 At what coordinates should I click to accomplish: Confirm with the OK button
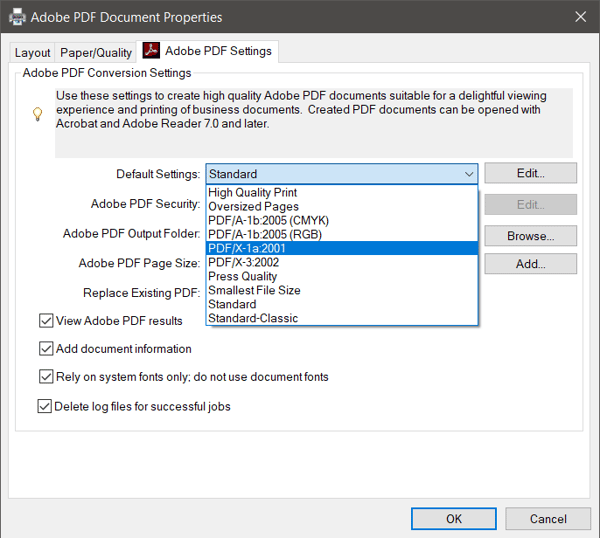coord(454,519)
